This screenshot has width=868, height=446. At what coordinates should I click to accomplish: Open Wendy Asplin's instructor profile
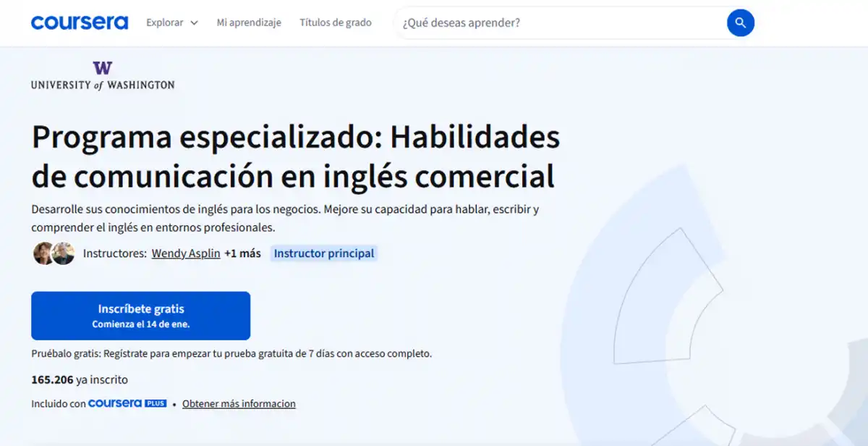185,253
